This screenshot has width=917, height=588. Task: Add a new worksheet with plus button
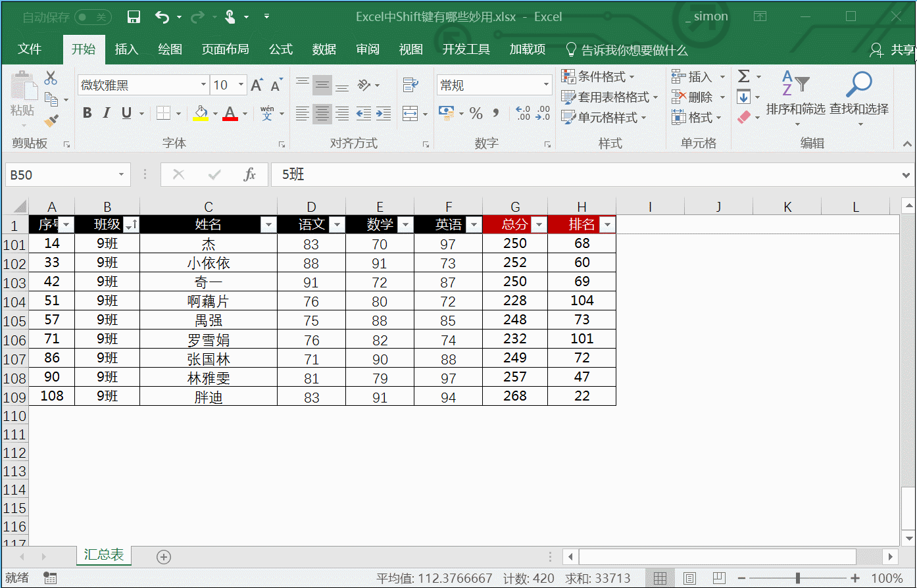tap(163, 556)
